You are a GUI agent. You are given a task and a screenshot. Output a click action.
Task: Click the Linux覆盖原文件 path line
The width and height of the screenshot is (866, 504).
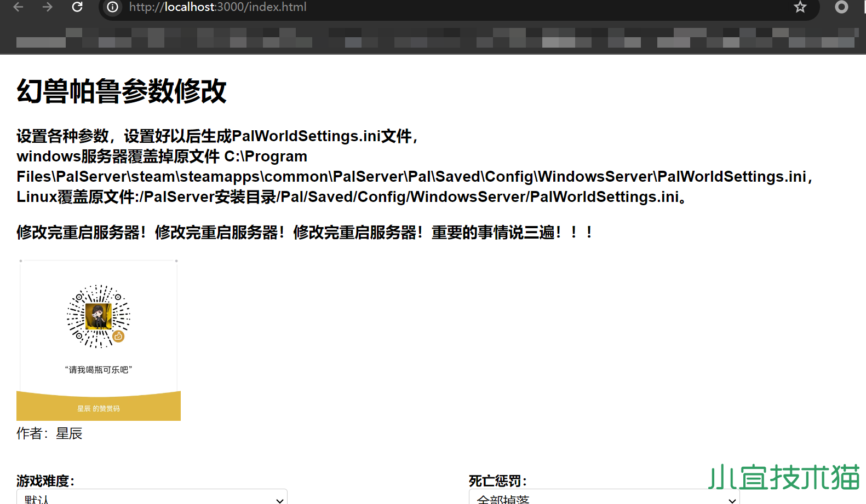point(352,197)
